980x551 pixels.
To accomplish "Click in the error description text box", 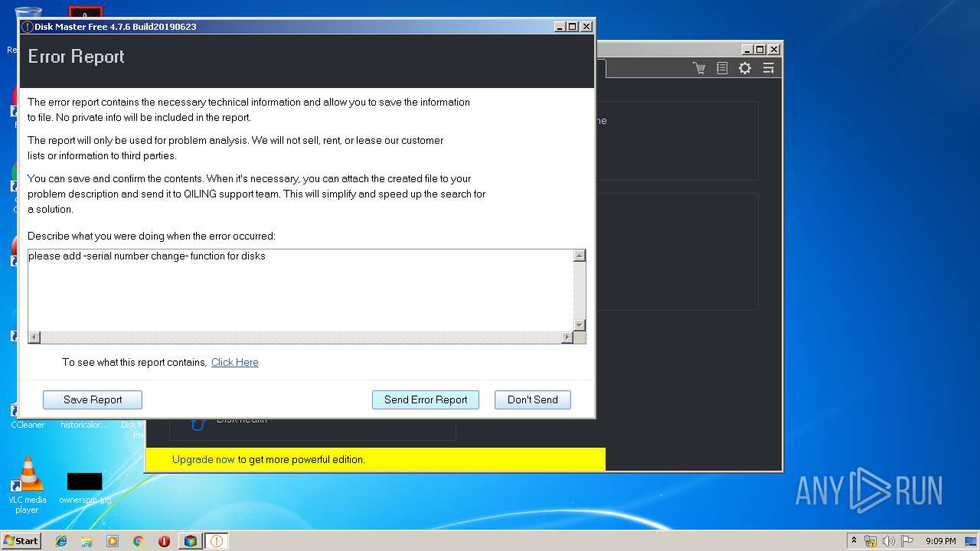I will pyautogui.click(x=300, y=290).
